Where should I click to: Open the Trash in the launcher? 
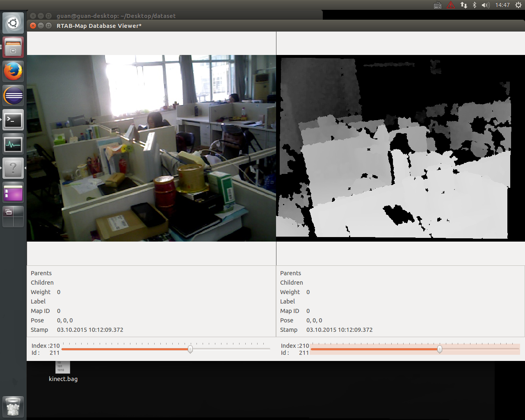(x=13, y=406)
